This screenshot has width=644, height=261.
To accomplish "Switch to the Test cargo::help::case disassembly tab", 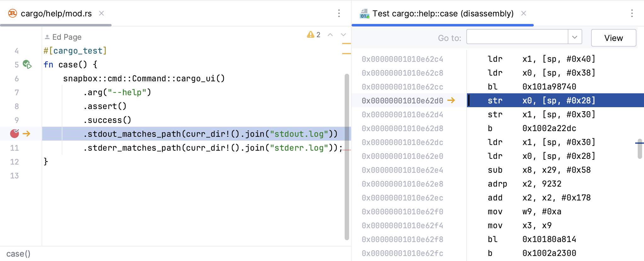I will coord(443,14).
